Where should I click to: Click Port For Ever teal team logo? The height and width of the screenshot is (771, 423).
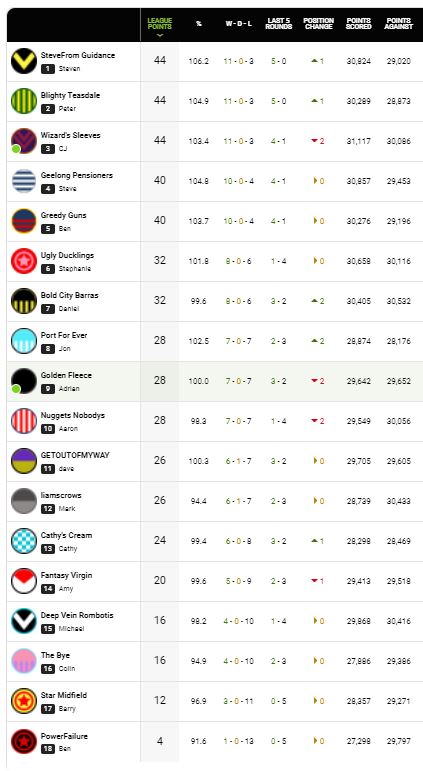24,341
